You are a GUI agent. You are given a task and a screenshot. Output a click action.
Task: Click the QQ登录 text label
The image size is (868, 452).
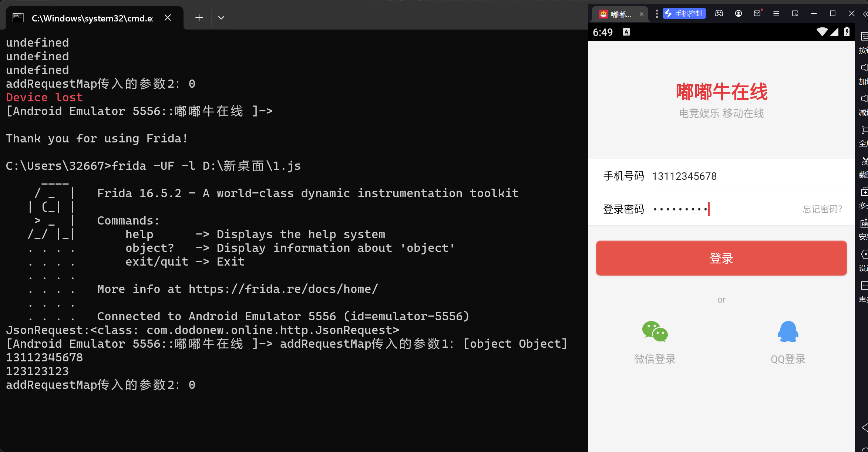(788, 359)
